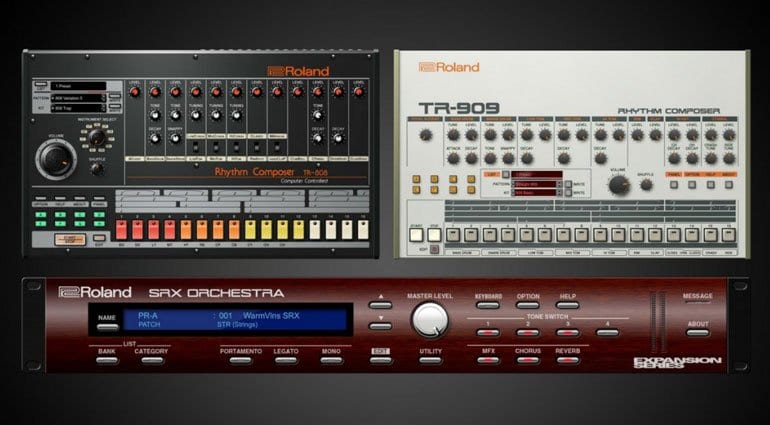
Task: Enable MONO mode on SRX Orchestra
Action: [x=331, y=360]
